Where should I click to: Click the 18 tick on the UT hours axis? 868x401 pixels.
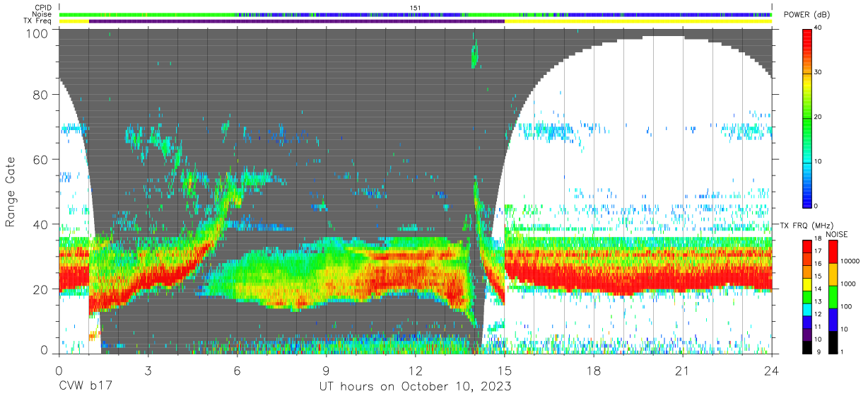(594, 370)
